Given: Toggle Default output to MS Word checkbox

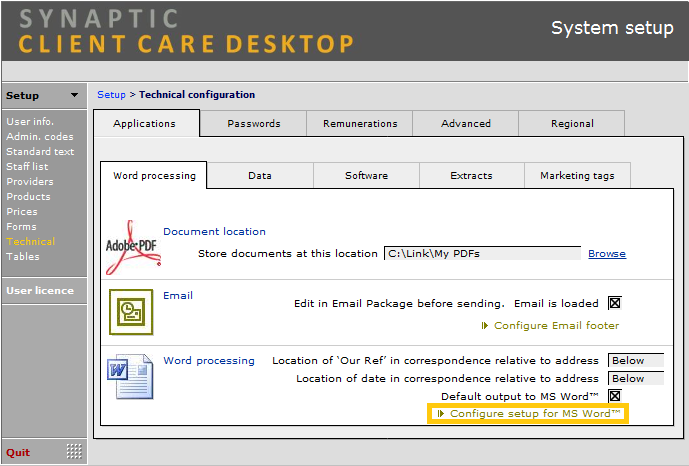Looking at the screenshot, I should pyautogui.click(x=615, y=396).
